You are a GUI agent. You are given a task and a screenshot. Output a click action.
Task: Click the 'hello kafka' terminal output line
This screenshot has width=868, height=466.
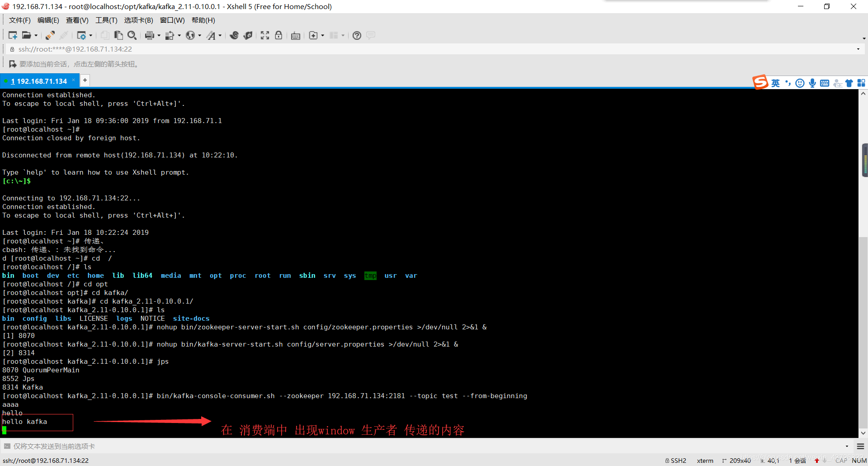point(25,422)
